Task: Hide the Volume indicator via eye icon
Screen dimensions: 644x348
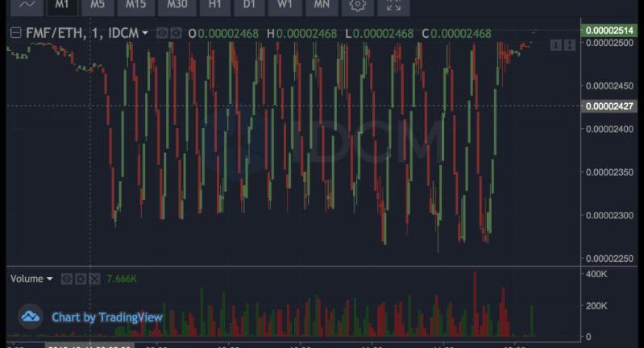Action: coord(68,279)
